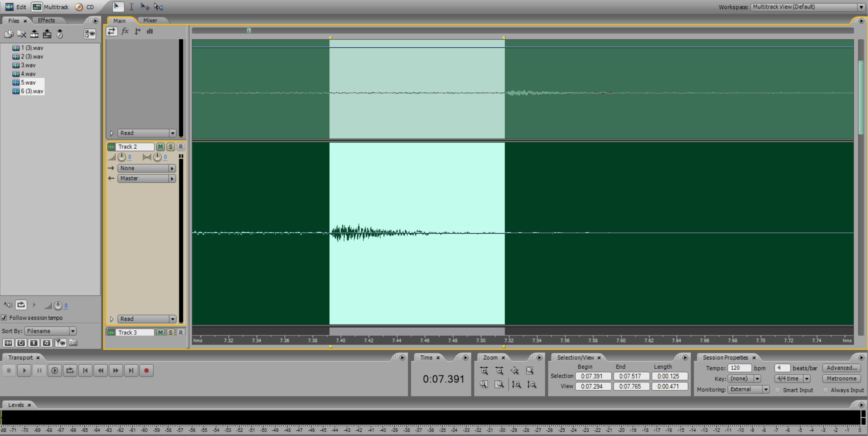The height and width of the screenshot is (436, 868).
Task: Click Go to End transport button
Action: pyautogui.click(x=131, y=371)
